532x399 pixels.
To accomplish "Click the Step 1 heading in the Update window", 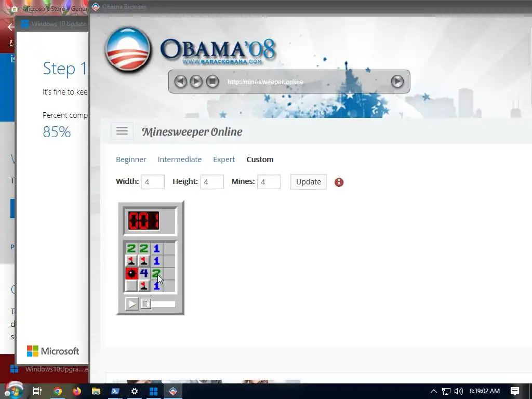I will tap(64, 69).
